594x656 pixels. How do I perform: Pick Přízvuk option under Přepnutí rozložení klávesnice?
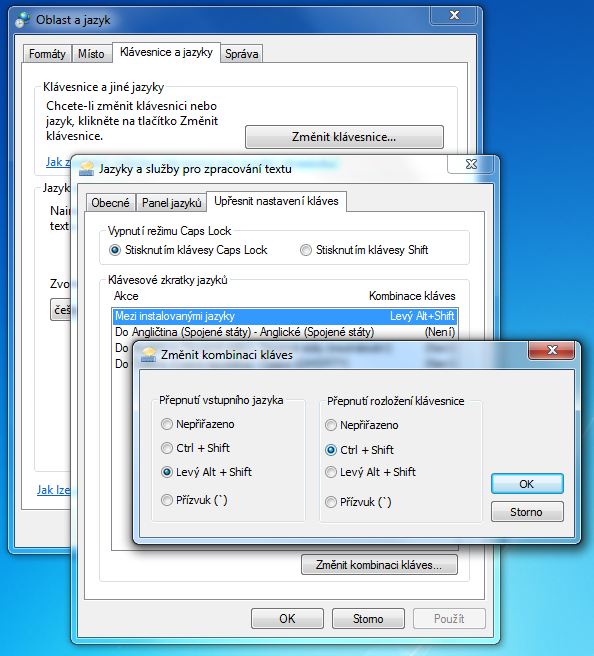coord(358,502)
